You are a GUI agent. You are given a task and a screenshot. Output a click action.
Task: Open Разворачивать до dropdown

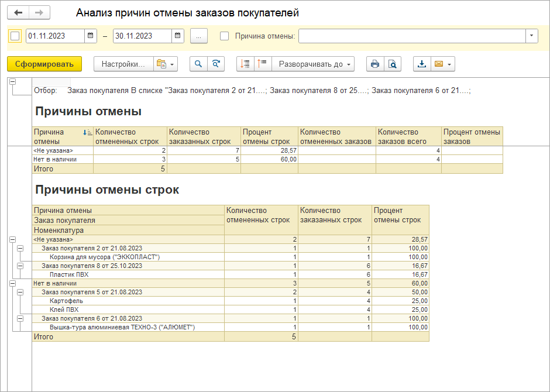pyautogui.click(x=316, y=64)
